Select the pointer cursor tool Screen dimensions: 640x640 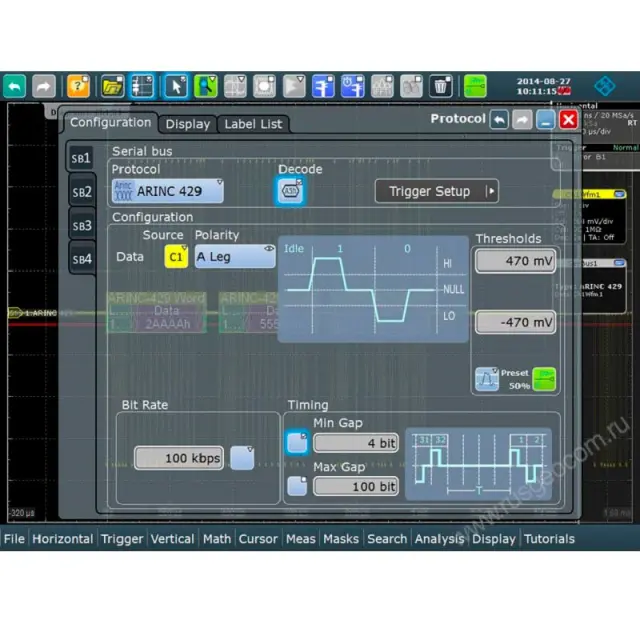(x=176, y=86)
